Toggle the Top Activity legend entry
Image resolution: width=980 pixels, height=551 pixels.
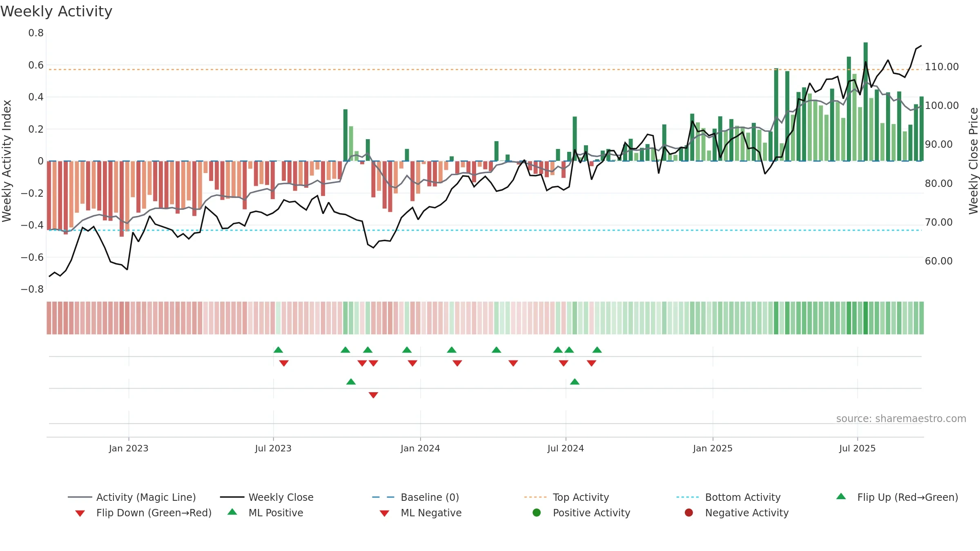coord(566,497)
